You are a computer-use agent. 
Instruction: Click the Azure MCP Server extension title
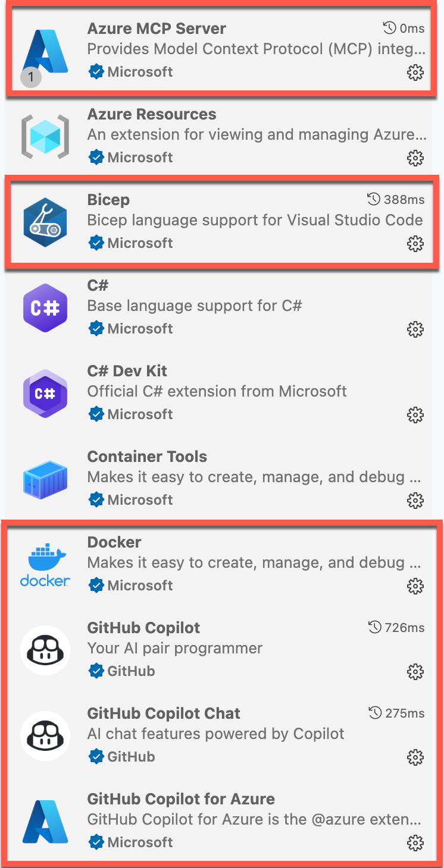[x=157, y=28]
